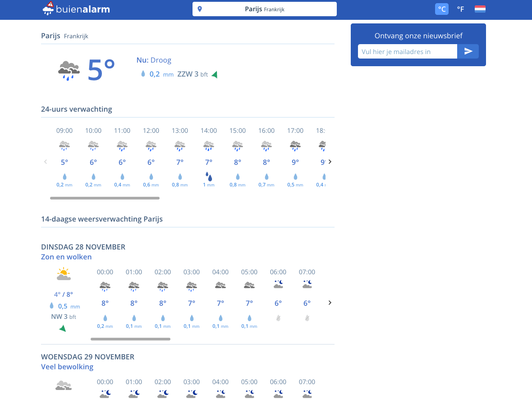Click the newsletter email address field
The width and height of the screenshot is (532, 399).
pos(408,51)
